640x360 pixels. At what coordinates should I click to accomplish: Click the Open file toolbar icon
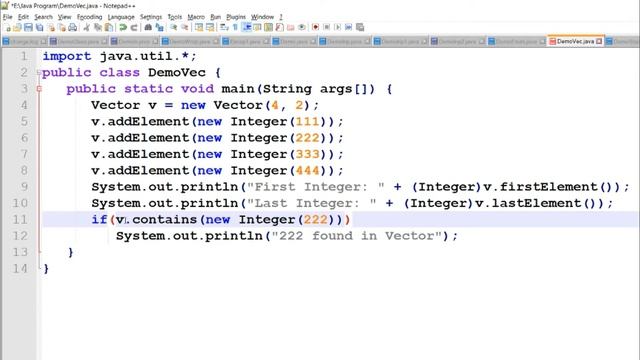(x=17, y=27)
